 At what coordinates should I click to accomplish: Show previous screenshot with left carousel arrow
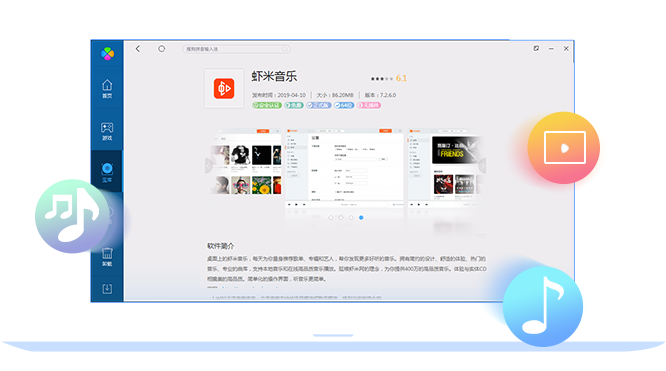point(209,166)
